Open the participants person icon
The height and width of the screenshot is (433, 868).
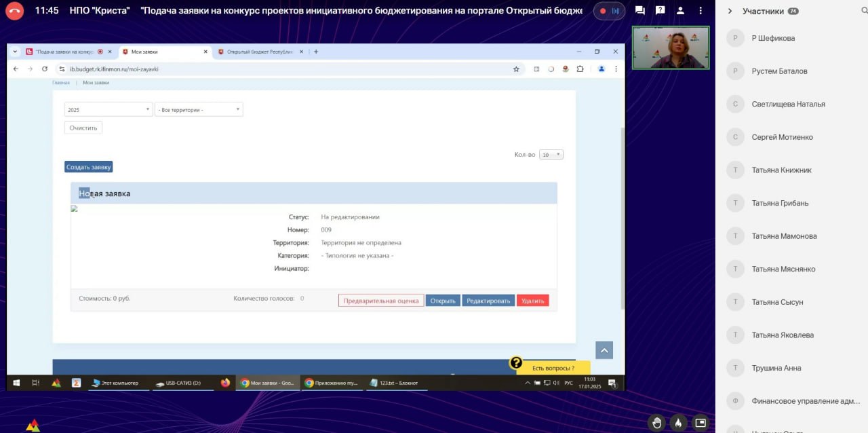point(680,11)
